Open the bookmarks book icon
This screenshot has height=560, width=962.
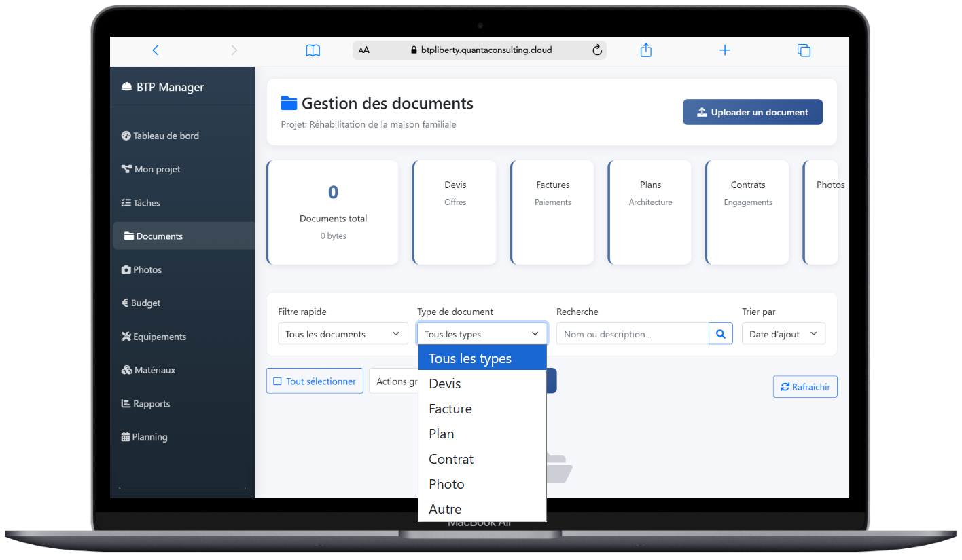[313, 50]
